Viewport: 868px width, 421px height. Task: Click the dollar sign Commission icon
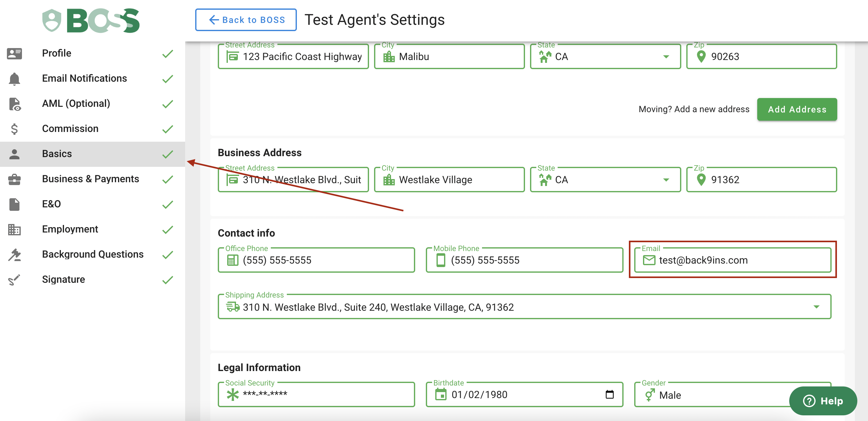[x=14, y=129]
